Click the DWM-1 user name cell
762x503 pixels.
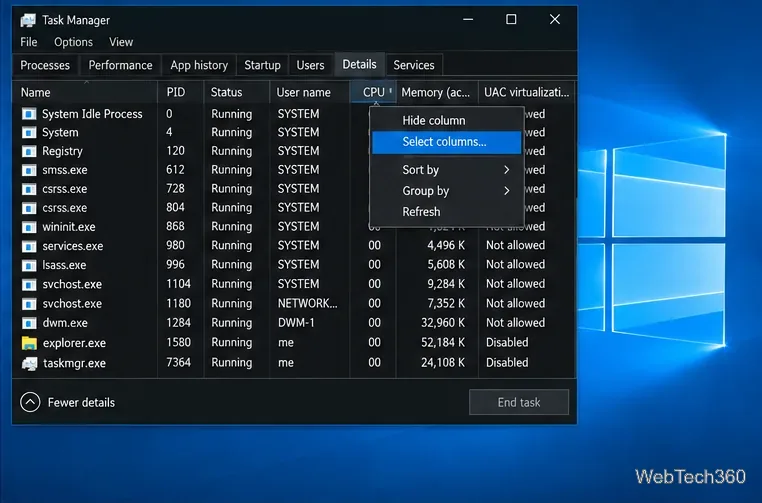296,323
